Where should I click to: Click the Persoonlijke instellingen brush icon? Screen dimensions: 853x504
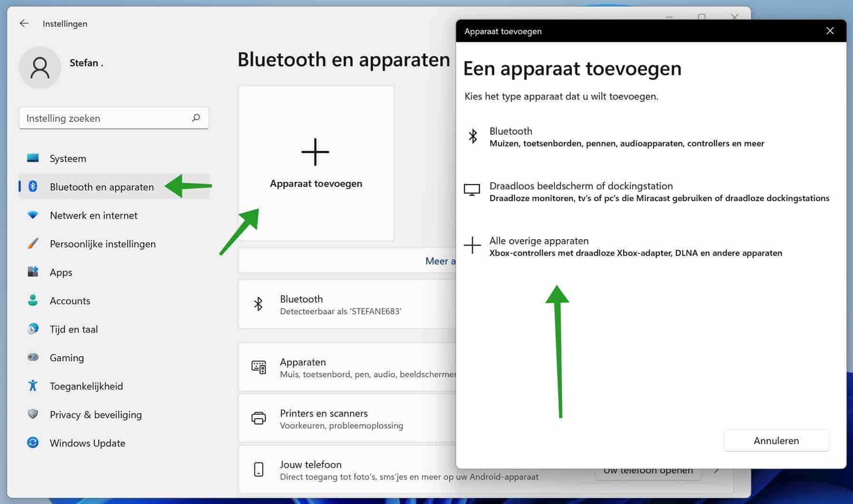32,243
